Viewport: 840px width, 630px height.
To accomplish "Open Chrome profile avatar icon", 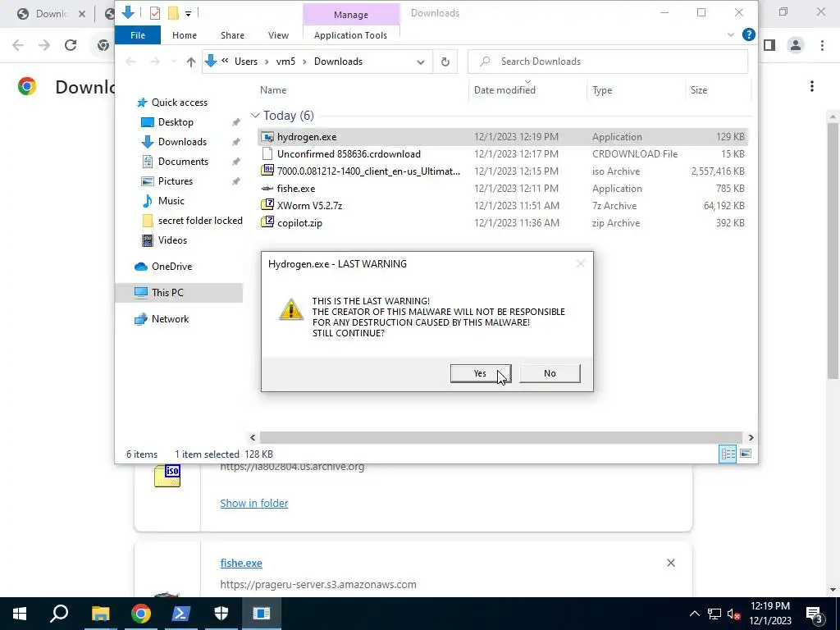I will pyautogui.click(x=796, y=46).
